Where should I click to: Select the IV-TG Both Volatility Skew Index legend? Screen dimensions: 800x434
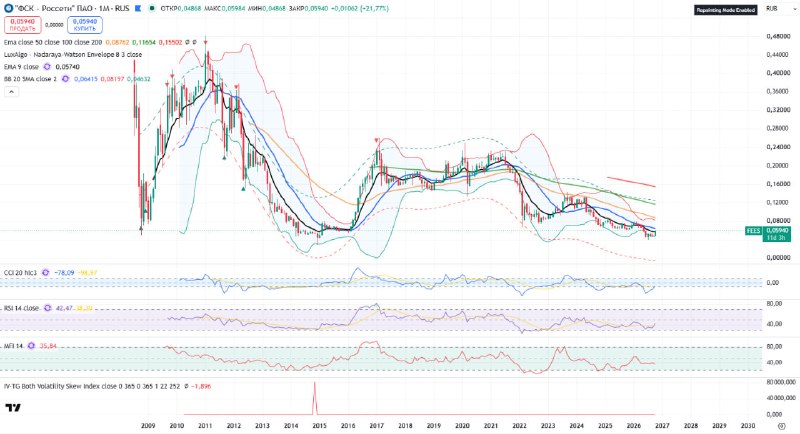click(x=92, y=387)
